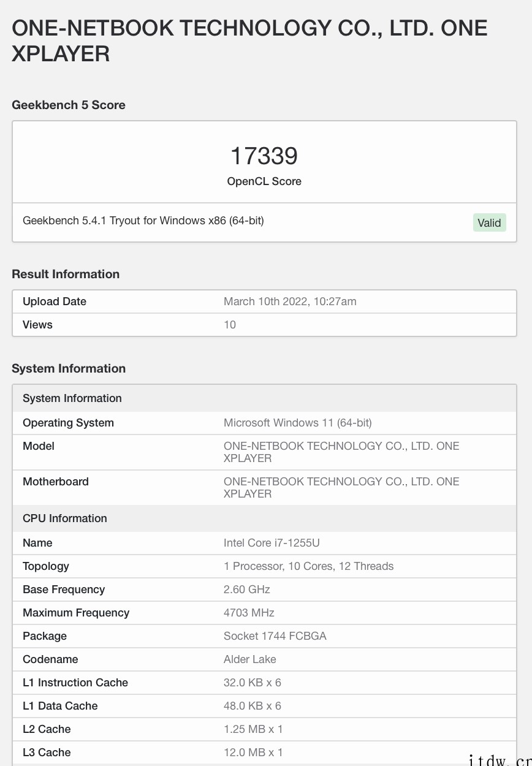The height and width of the screenshot is (766, 532).
Task: Select the Model row's ONE XPLAYER value
Action: pos(341,452)
